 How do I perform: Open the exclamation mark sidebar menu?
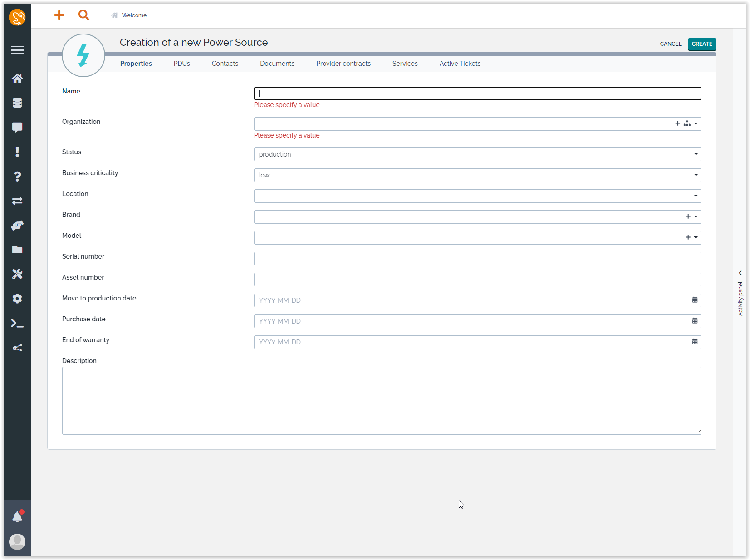point(17,152)
